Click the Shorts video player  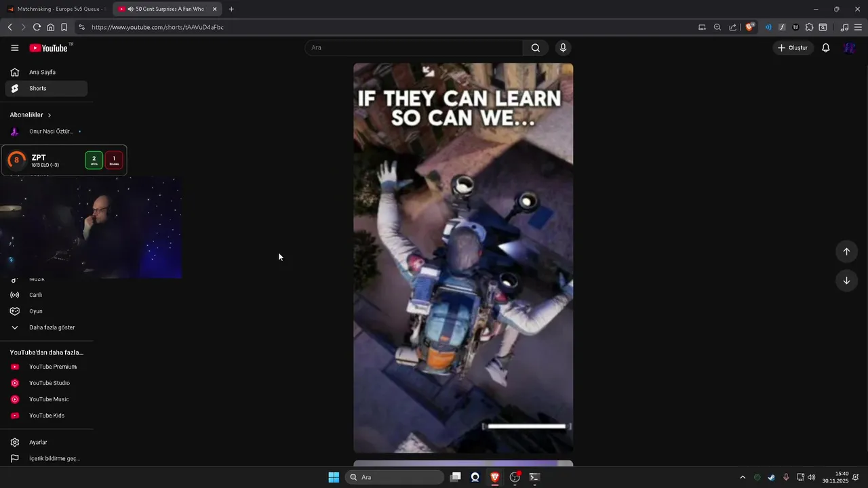[x=463, y=258]
